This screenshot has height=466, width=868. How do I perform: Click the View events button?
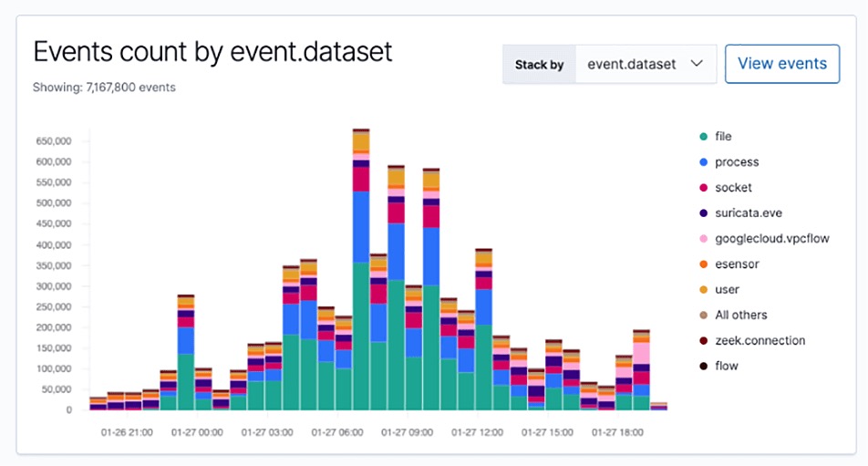tap(781, 64)
